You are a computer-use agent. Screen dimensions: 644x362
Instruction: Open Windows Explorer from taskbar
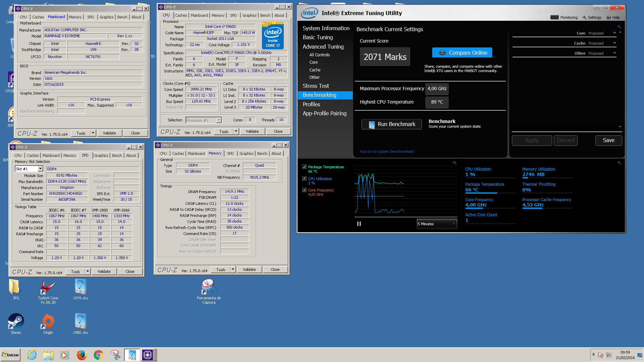pos(48,355)
